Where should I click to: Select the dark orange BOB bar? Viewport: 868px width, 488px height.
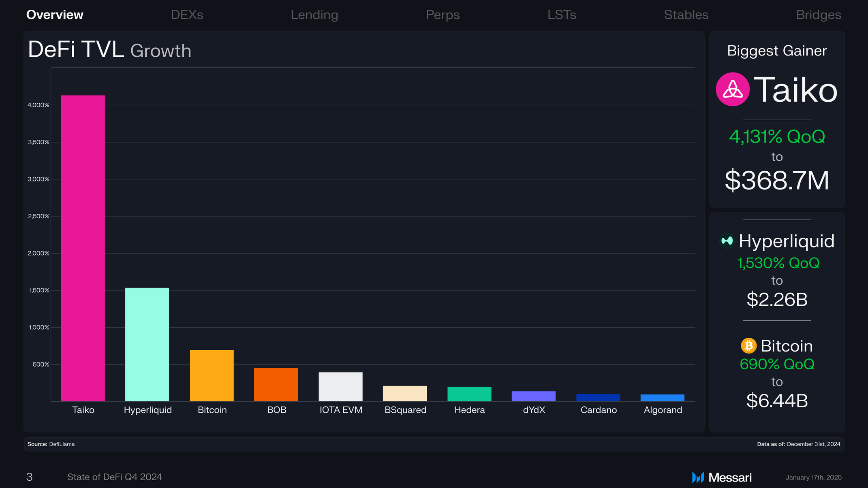276,385
